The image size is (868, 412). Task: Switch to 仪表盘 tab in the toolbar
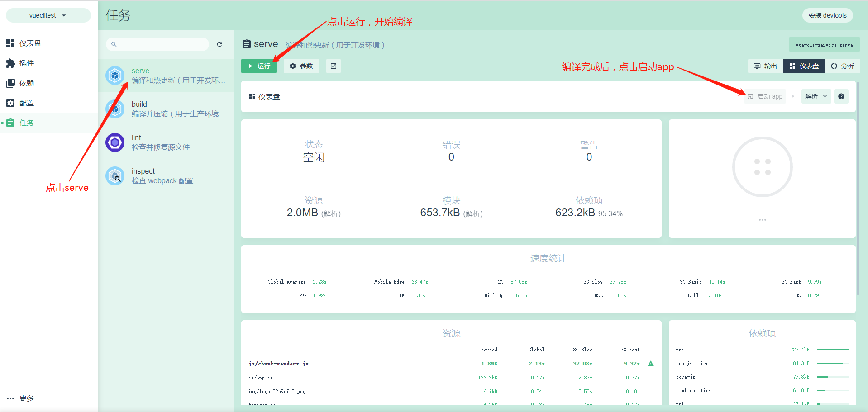(804, 66)
